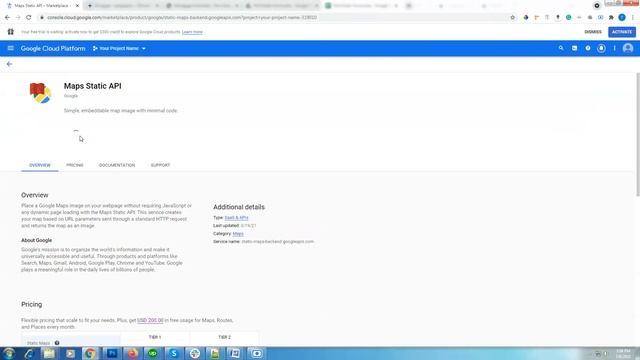640x360 pixels.
Task: Open the SaaS & APIs type link
Action: point(236,218)
